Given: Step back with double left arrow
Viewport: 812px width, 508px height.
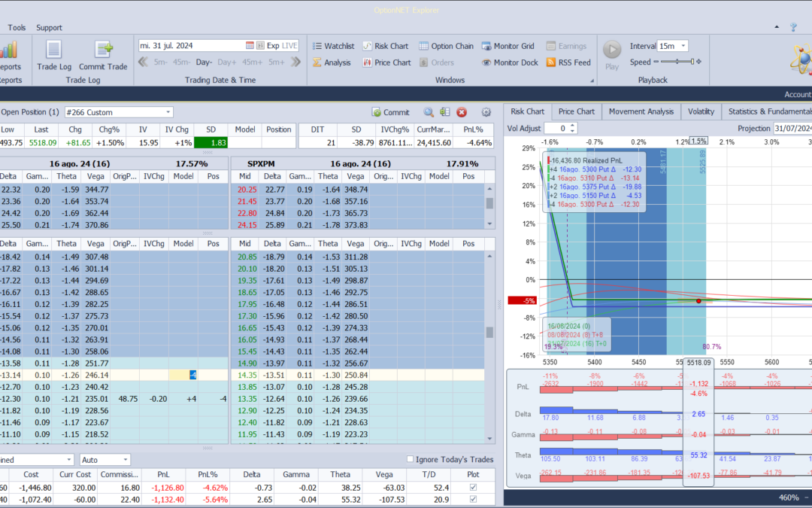Looking at the screenshot, I should [143, 62].
